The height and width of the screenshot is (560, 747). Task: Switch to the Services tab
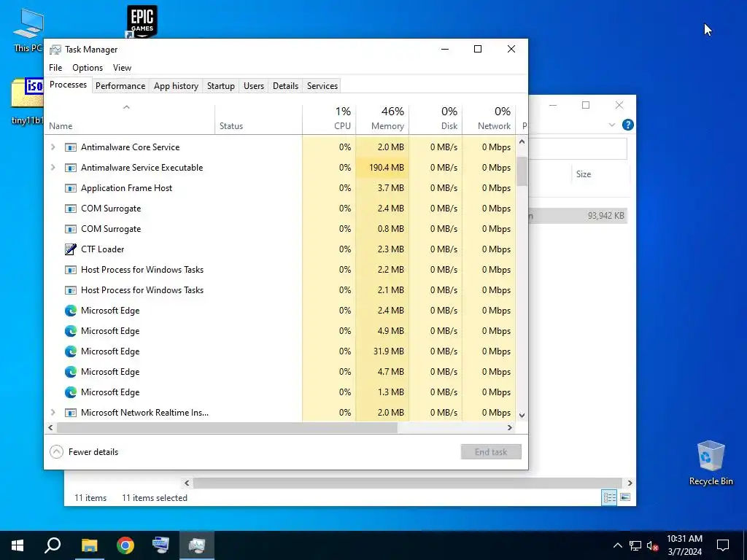[322, 86]
